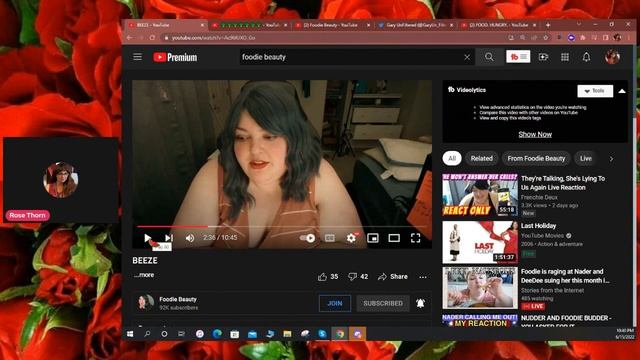
Task: Enter full screen mode
Action: (x=416, y=238)
